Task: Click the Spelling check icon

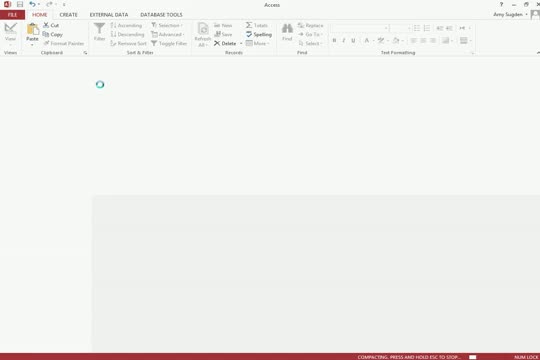Action: tap(249, 34)
